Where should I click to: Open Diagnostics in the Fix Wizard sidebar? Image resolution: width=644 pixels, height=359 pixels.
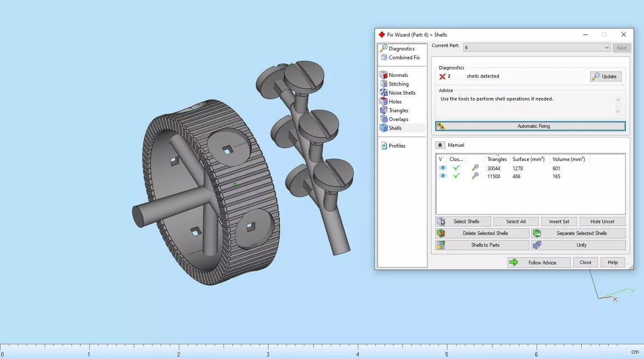click(402, 49)
